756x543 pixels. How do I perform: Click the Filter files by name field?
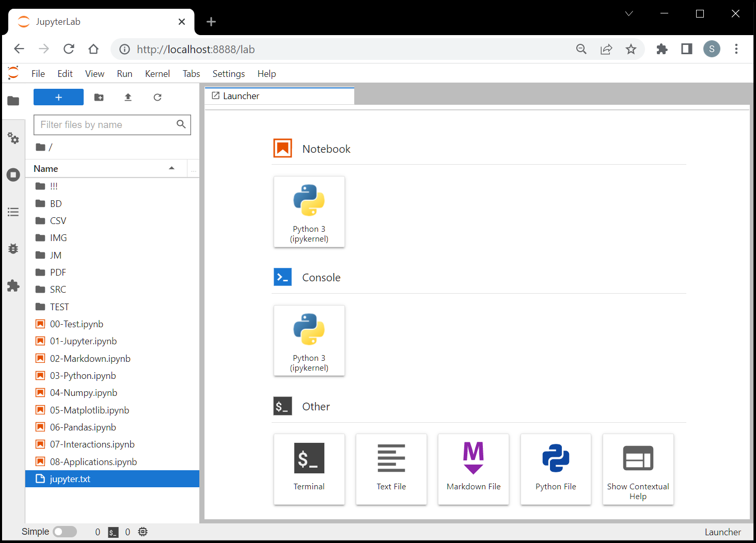[106, 125]
